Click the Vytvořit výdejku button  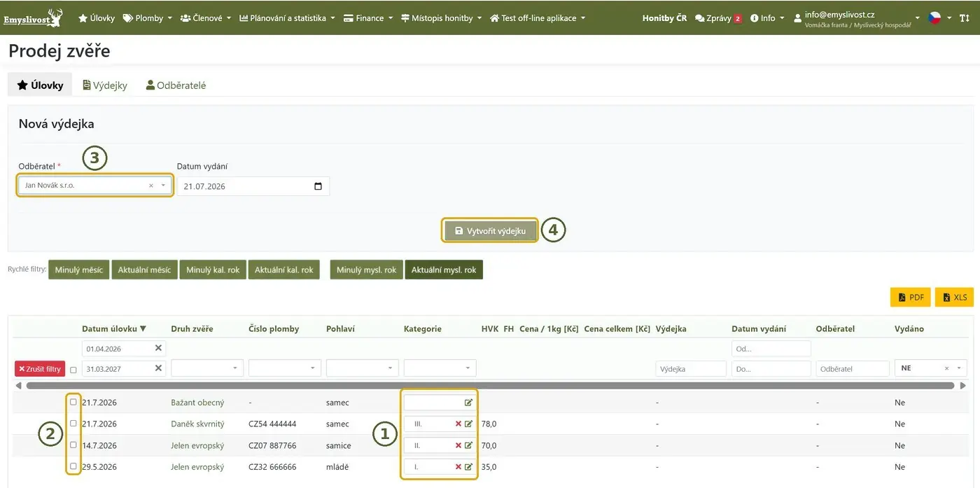pos(490,230)
